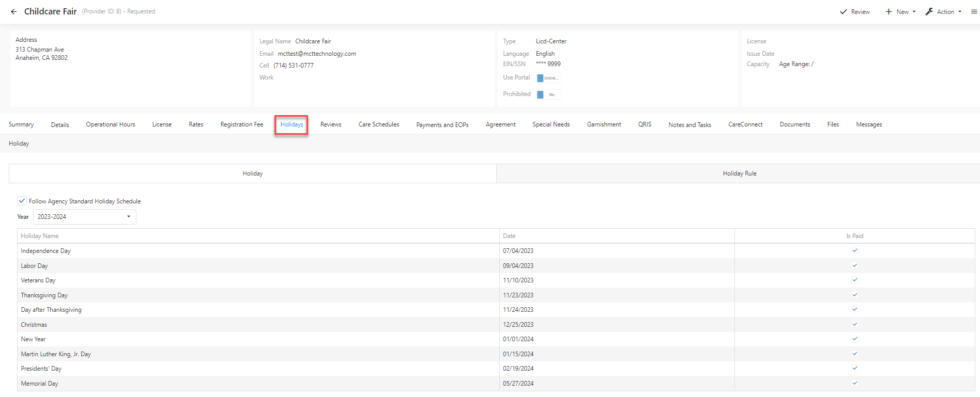Uncheck Follow Agency Standard Holiday Schedule
The height and width of the screenshot is (397, 980).
22,201
